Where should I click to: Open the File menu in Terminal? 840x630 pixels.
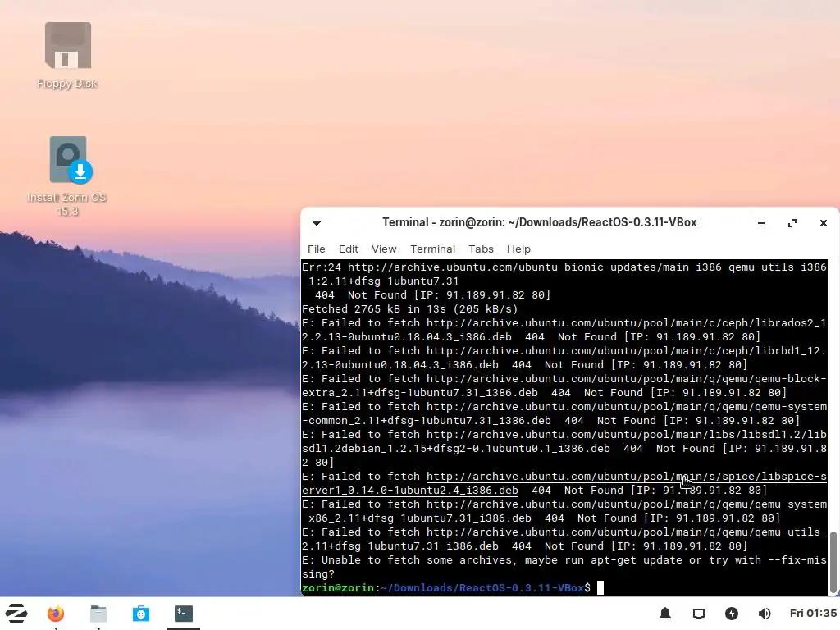click(x=316, y=249)
